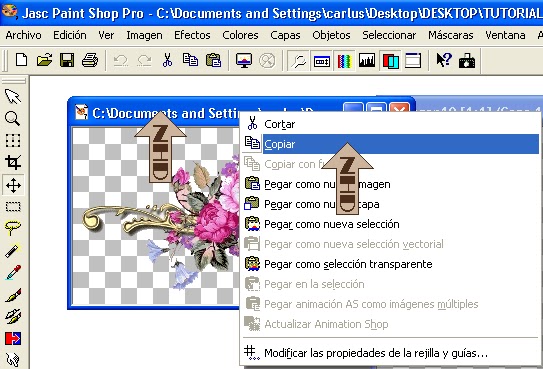The width and height of the screenshot is (543, 369).
Task: Choose Cortar from context menu
Action: click(390, 124)
